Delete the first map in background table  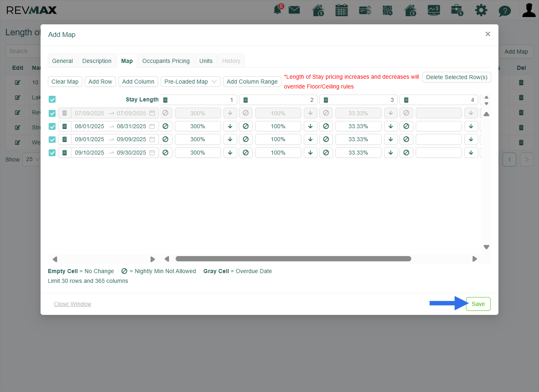coord(521,82)
